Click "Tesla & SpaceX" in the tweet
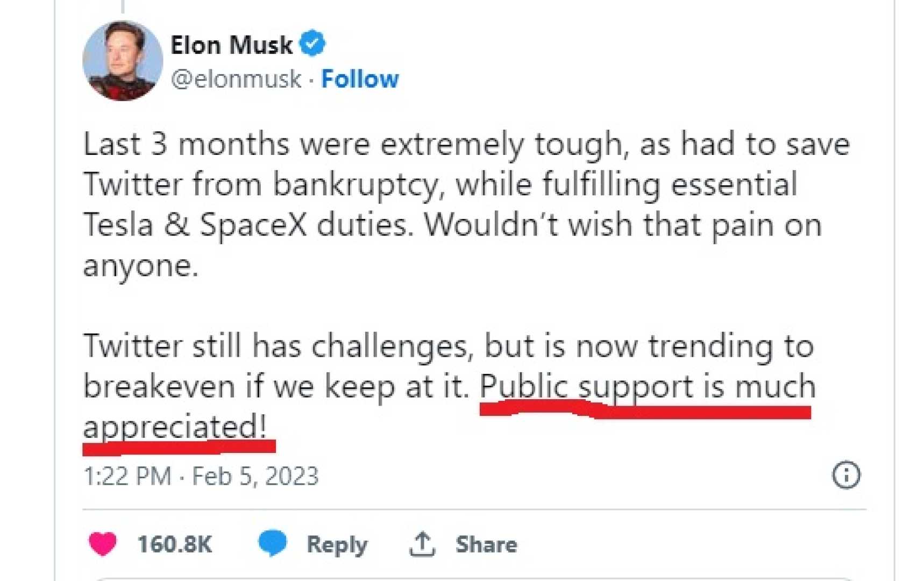This screenshot has height=581, width=924. pyautogui.click(x=195, y=224)
